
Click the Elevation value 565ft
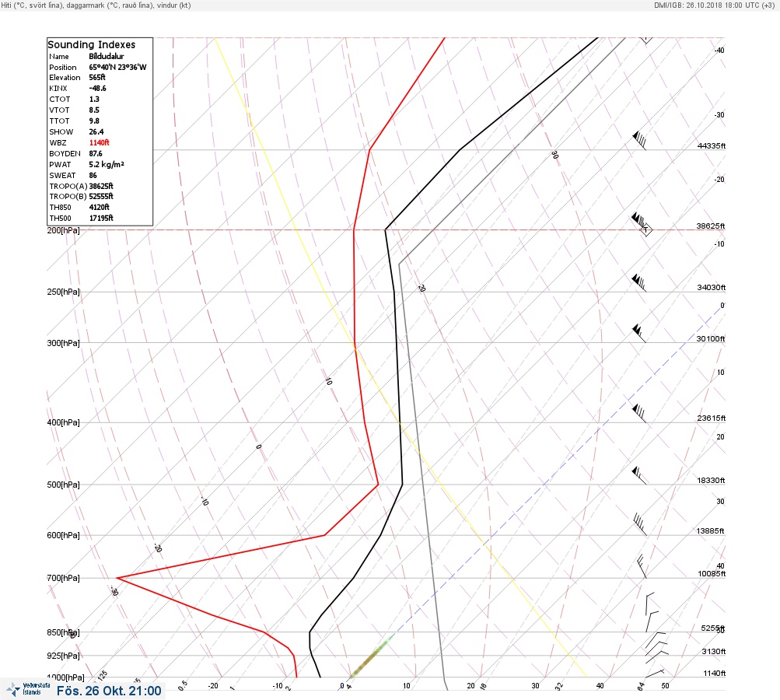[97, 78]
